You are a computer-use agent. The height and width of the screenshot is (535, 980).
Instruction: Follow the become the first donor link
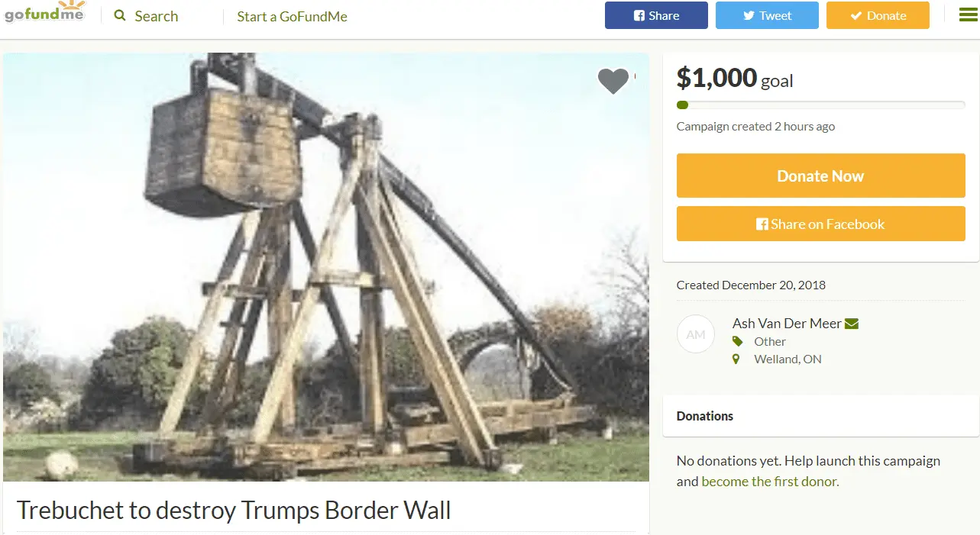click(x=770, y=482)
